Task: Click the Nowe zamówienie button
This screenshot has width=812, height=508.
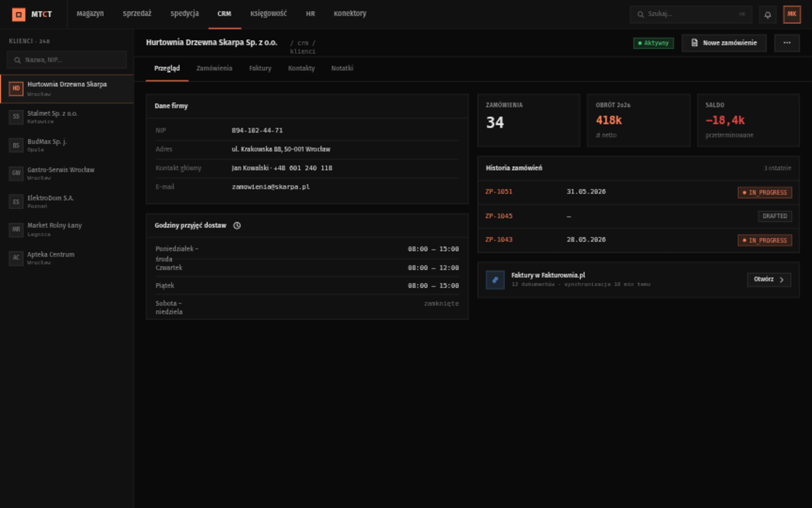Action: coord(724,43)
